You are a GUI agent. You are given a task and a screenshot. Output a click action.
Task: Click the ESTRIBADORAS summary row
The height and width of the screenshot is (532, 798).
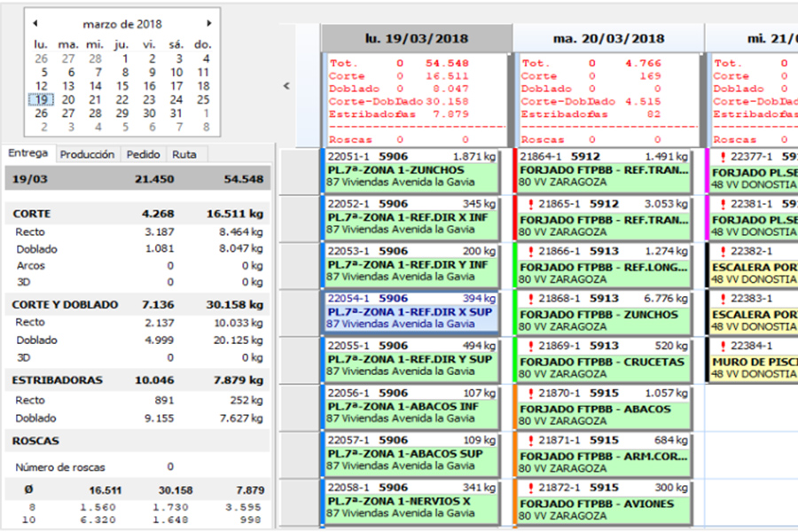137,380
